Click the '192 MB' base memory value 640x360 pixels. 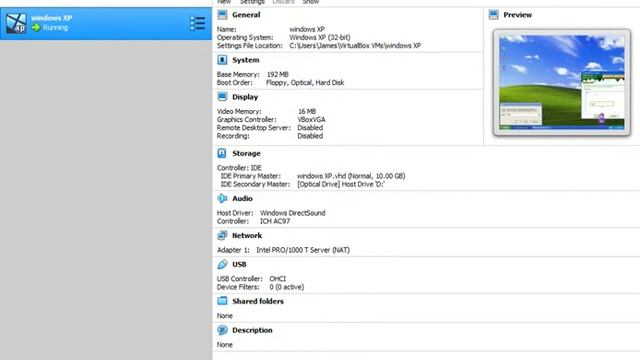(x=278, y=74)
